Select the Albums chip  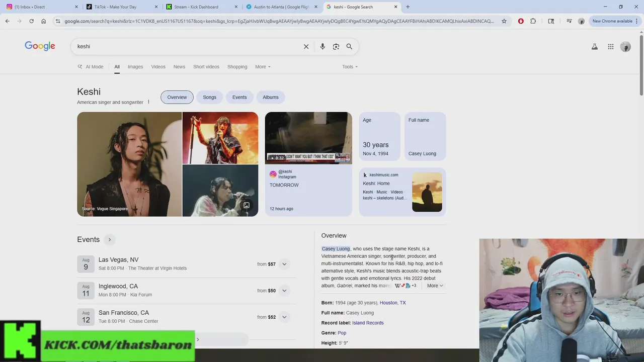pos(270,97)
